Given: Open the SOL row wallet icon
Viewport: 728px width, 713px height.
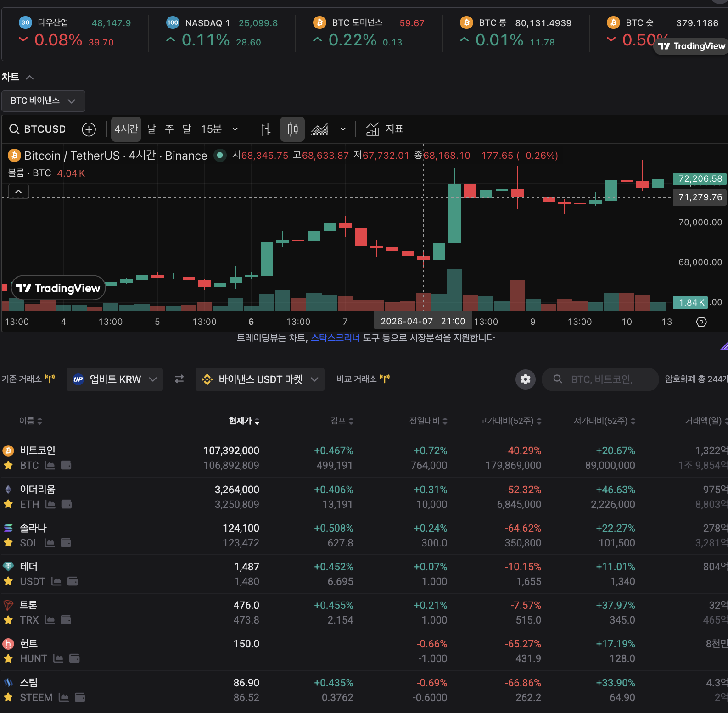Looking at the screenshot, I should (66, 543).
